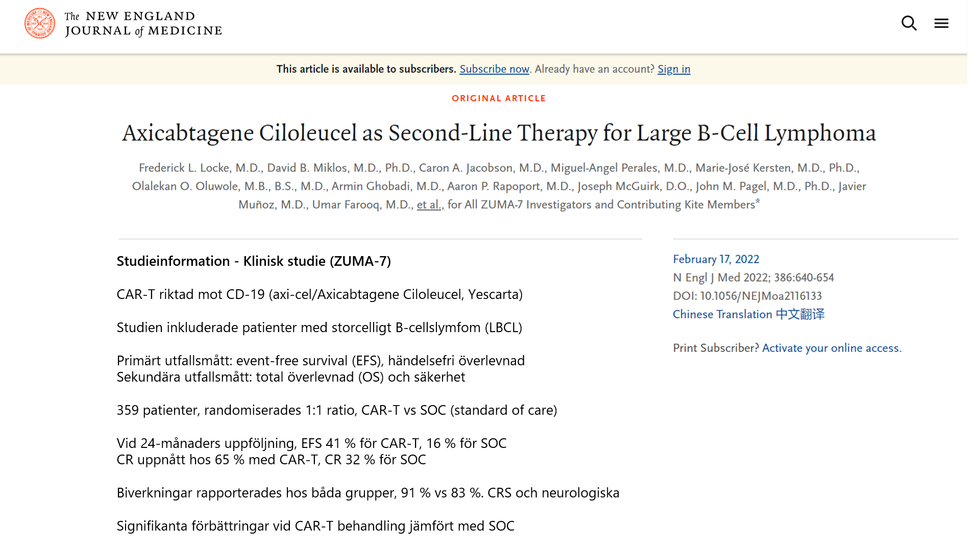The width and height of the screenshot is (980, 551).
Task: Click the DOI 10.1056/NEJMoa2116133 text
Action: click(x=747, y=296)
